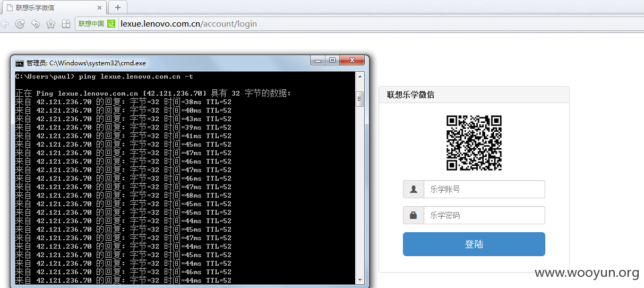
Task: Maximize the cmd.exe window
Action: click(x=332, y=61)
